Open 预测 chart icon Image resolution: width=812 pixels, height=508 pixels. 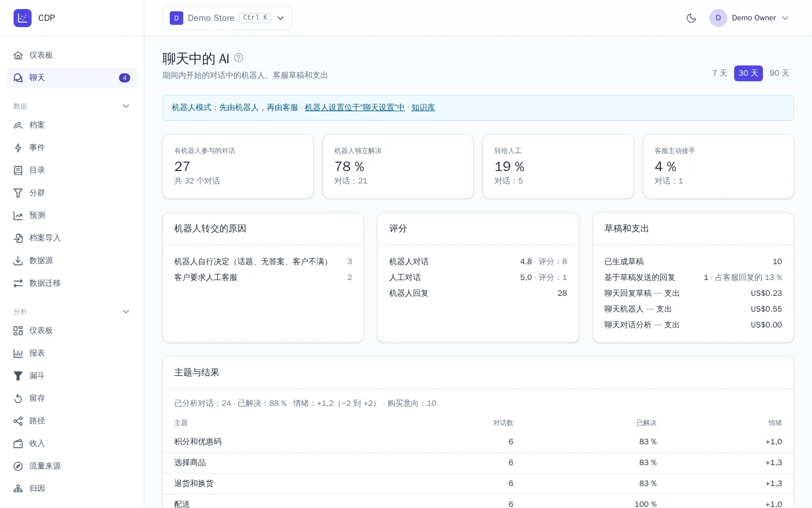18,216
